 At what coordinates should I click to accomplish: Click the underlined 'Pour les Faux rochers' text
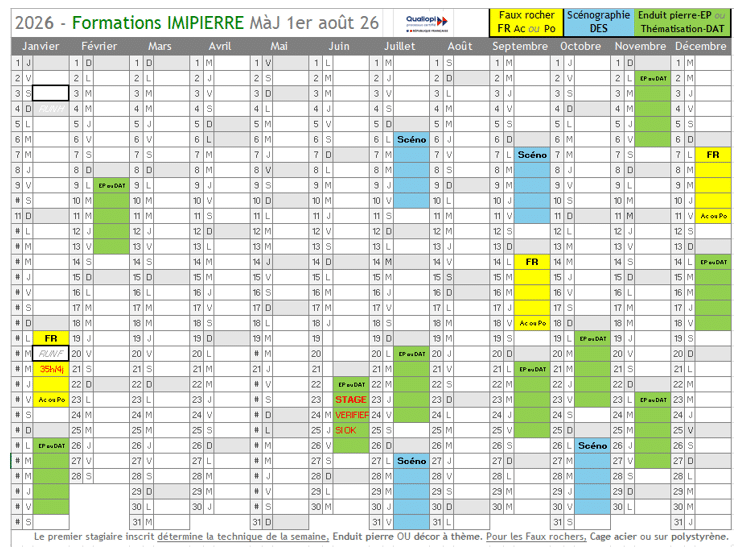pos(536,537)
